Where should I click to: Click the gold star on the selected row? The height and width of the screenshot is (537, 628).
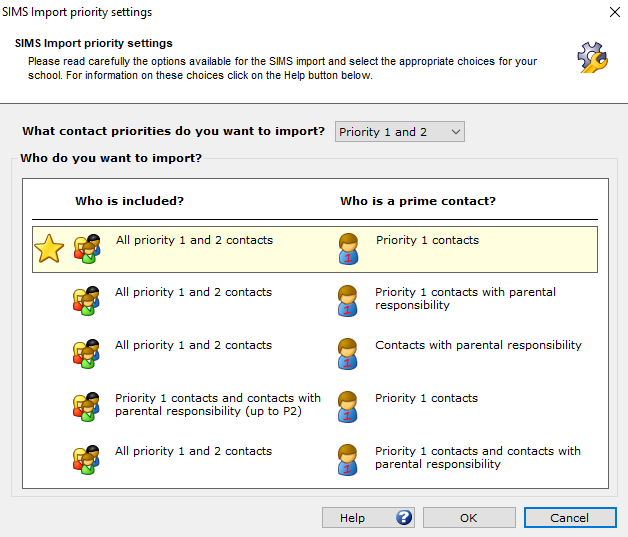49,249
